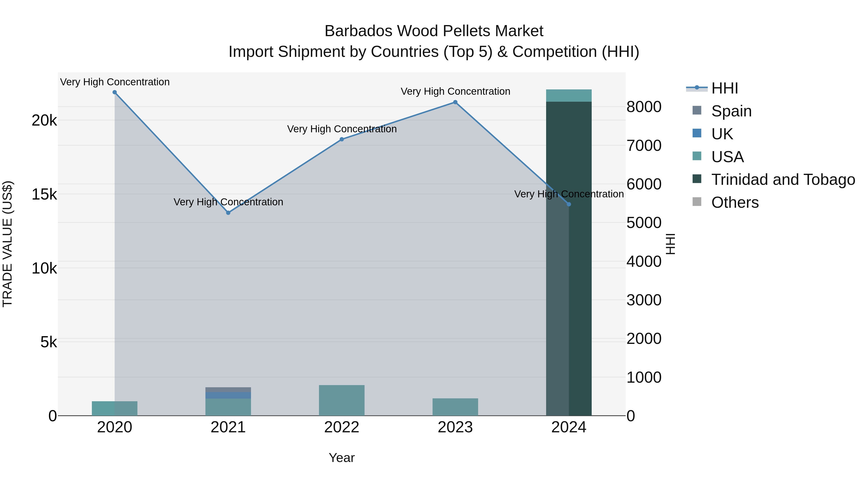Click the 2022 Very High Concentration annotation
Screen dimensions: 868x488
click(342, 129)
